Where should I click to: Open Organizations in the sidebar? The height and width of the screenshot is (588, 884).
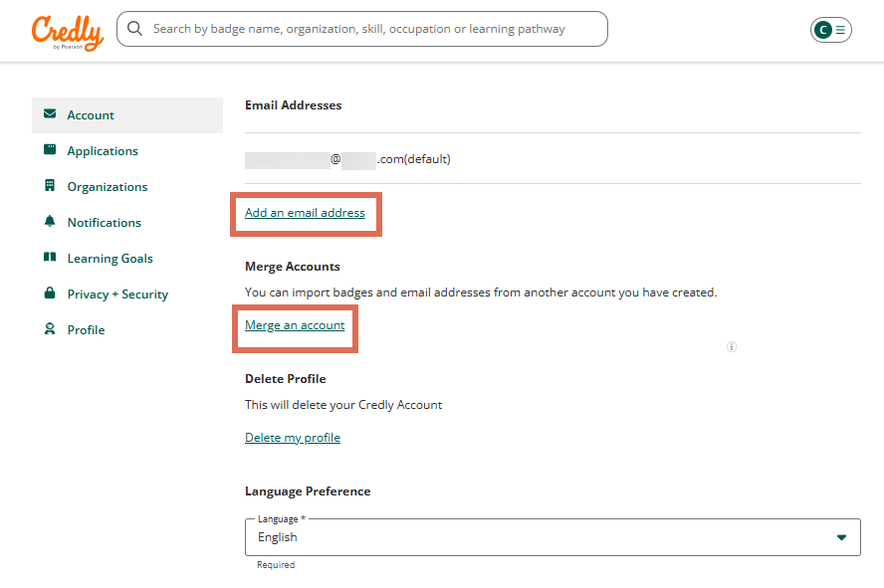(127, 186)
